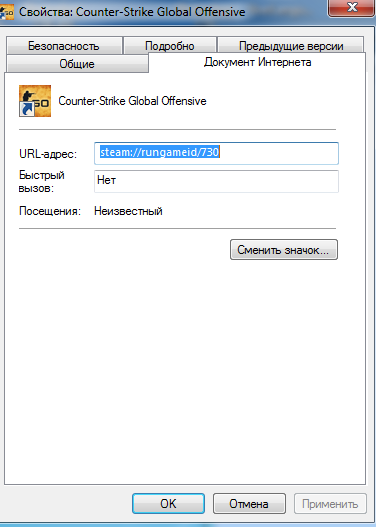Close the properties dialog
This screenshot has height=527, width=376.
tap(351, 7)
